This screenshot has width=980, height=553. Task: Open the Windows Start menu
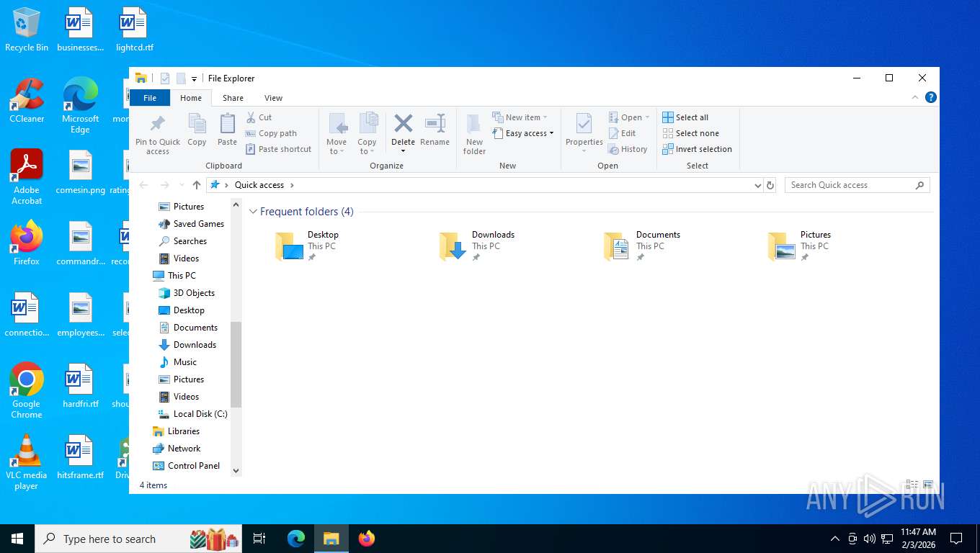[17, 539]
